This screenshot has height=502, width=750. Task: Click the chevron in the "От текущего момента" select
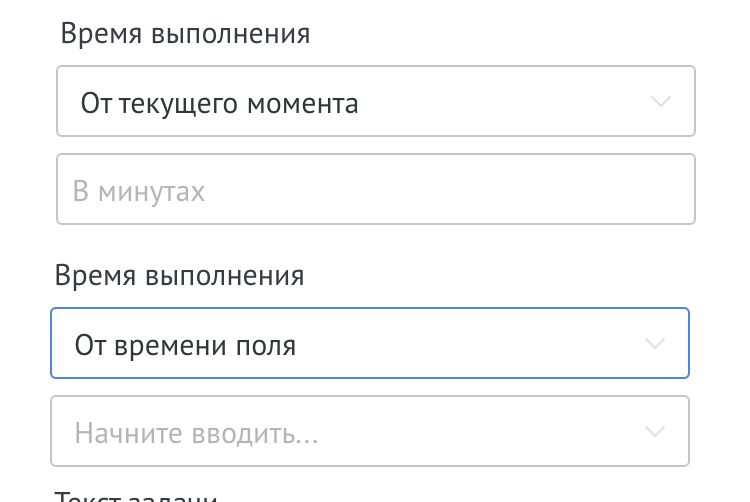point(660,102)
